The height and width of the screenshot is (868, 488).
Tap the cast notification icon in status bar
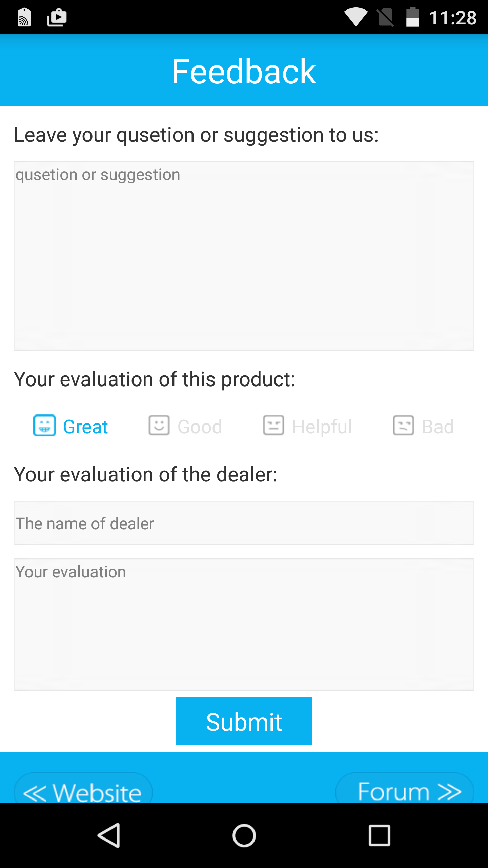(x=24, y=17)
